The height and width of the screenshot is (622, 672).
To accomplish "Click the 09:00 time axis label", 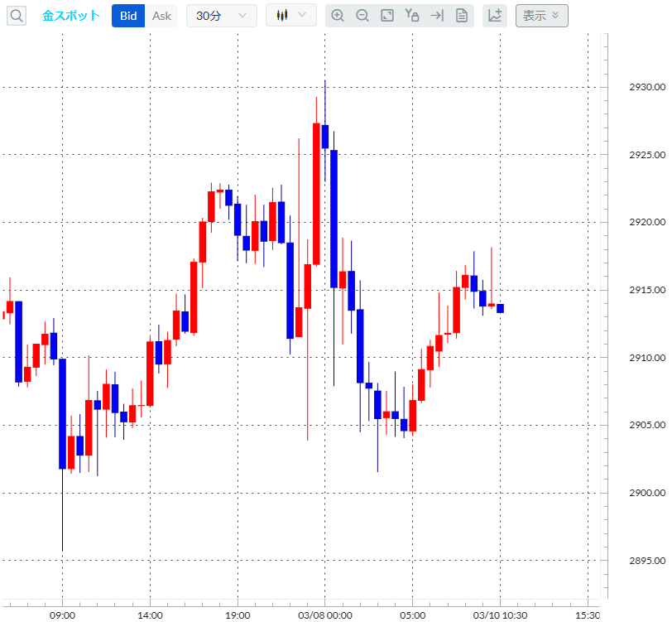I will click(63, 615).
